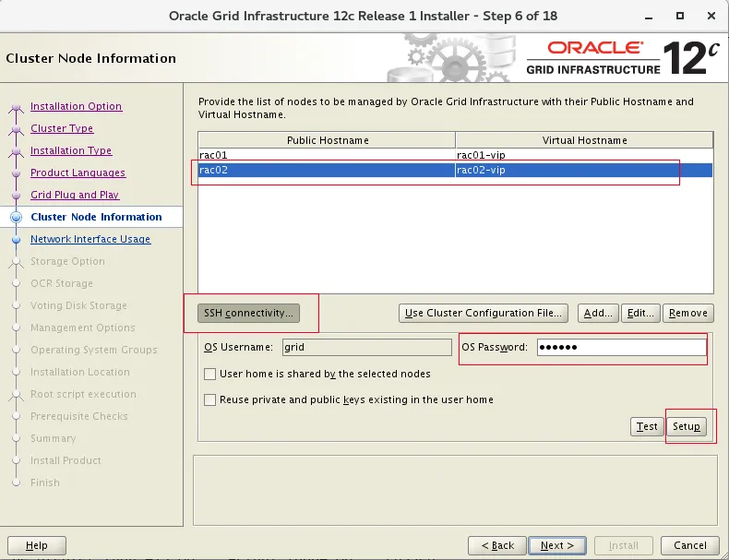Check Reuse private and public keys option
Screen dimensions: 729x560
[x=210, y=399]
